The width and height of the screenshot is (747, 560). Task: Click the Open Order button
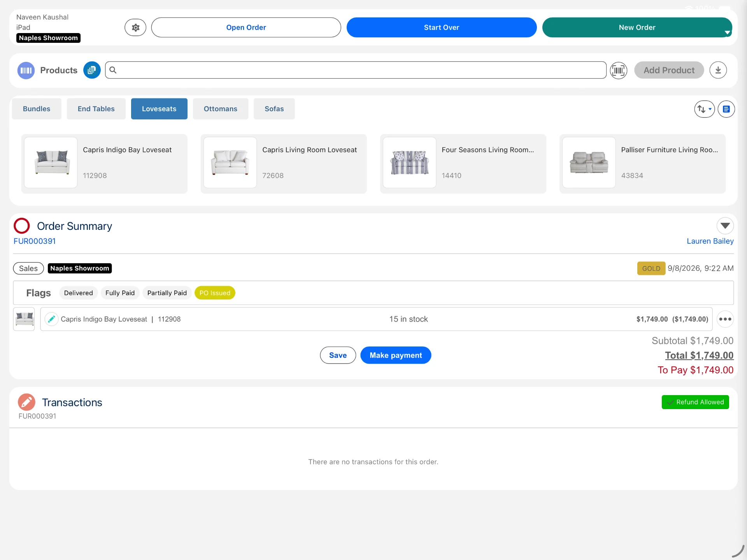point(246,27)
